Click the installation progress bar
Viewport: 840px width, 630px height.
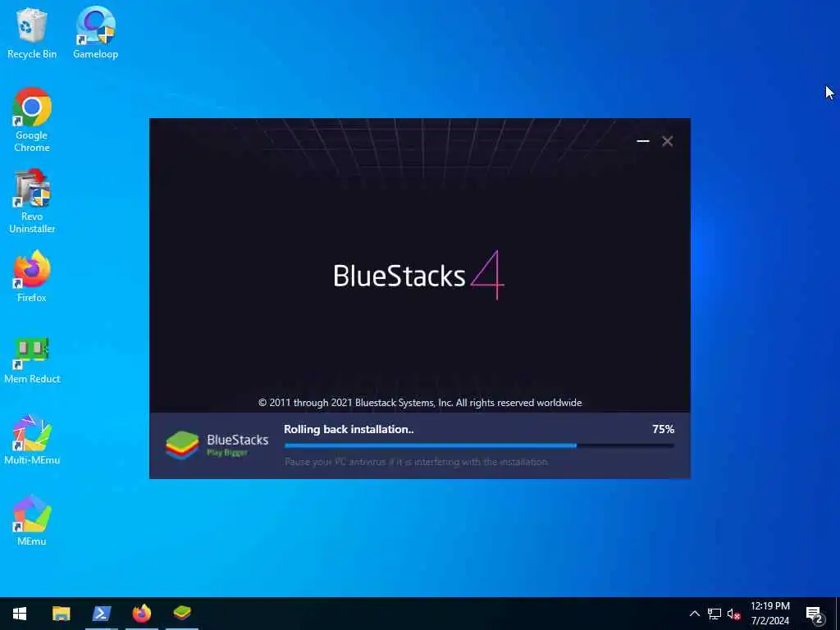tap(479, 445)
